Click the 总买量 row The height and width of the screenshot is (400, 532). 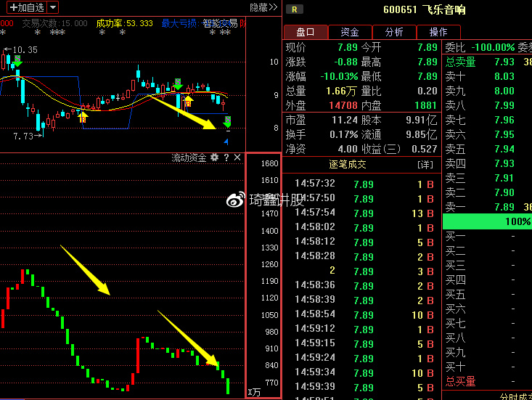[487, 382]
